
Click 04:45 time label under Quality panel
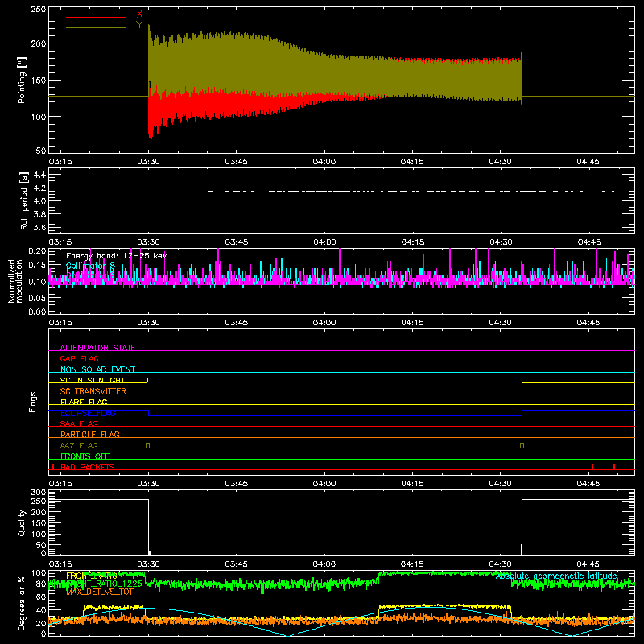(588, 564)
